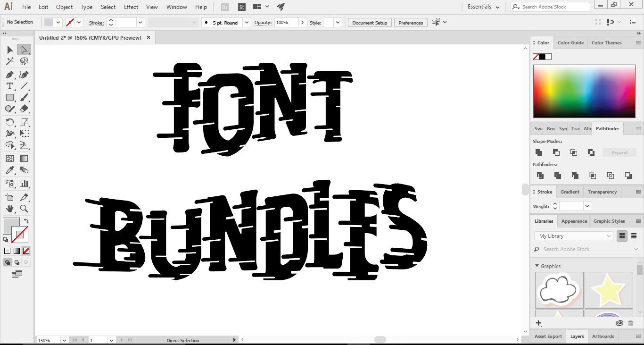
Task: Switch Libraries panel to grid view
Action: (622, 236)
